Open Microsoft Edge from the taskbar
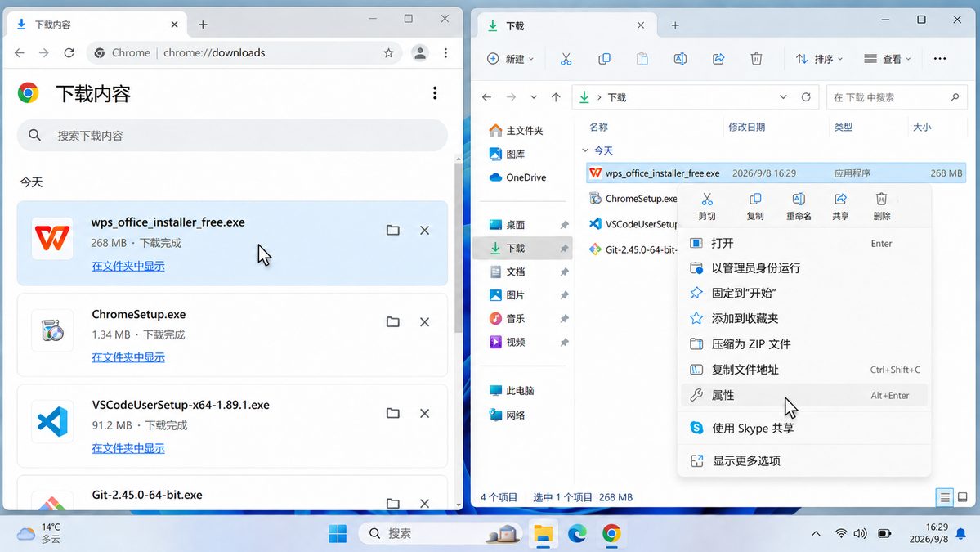Screen dimensions: 980x552 577,533
